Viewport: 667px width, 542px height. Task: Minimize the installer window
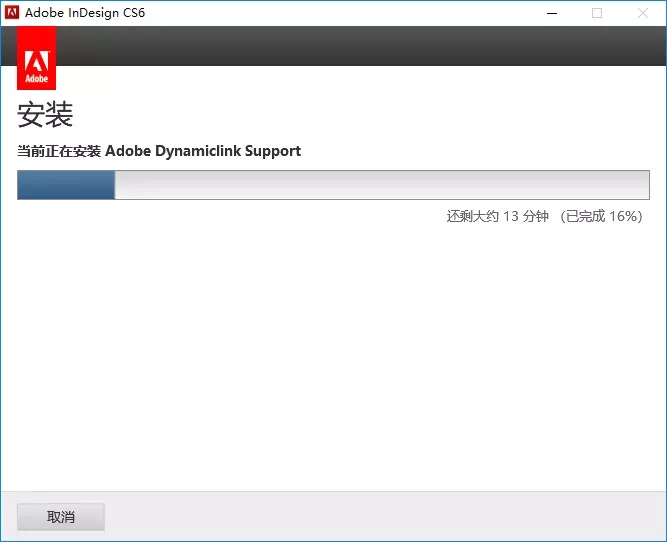click(x=551, y=13)
